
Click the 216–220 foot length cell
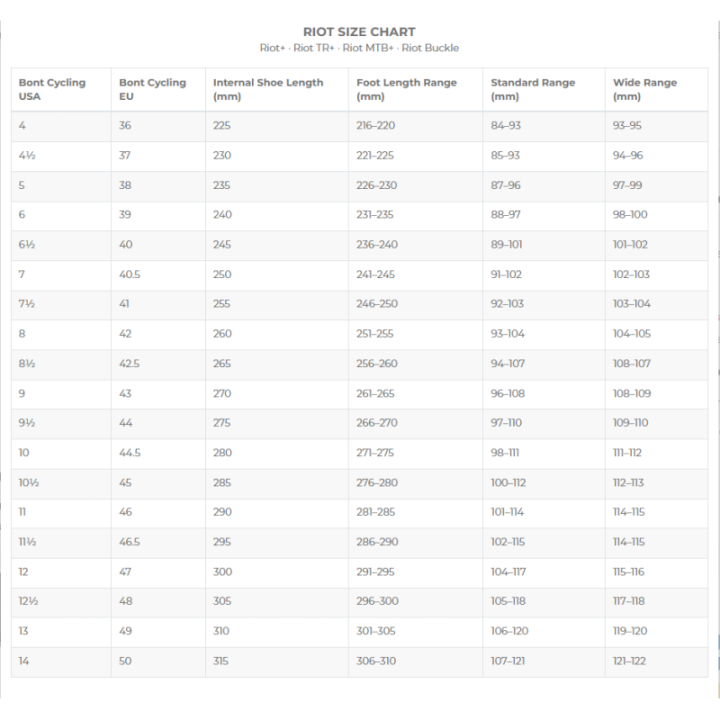pos(416,126)
